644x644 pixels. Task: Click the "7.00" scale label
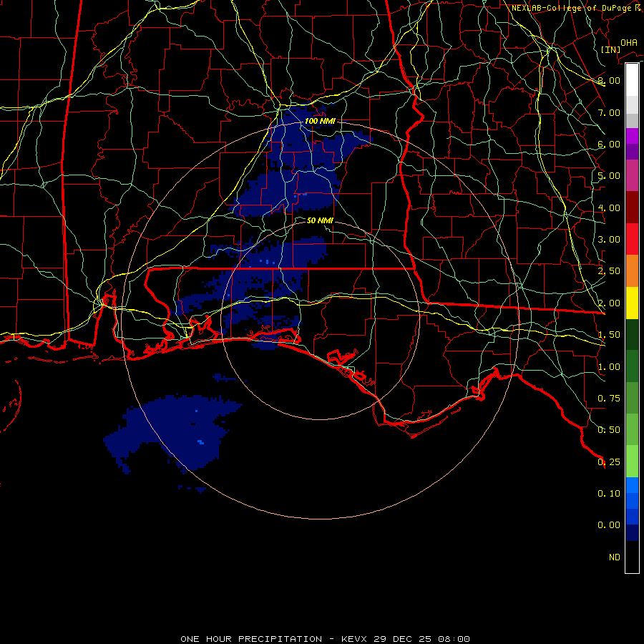click(609, 112)
